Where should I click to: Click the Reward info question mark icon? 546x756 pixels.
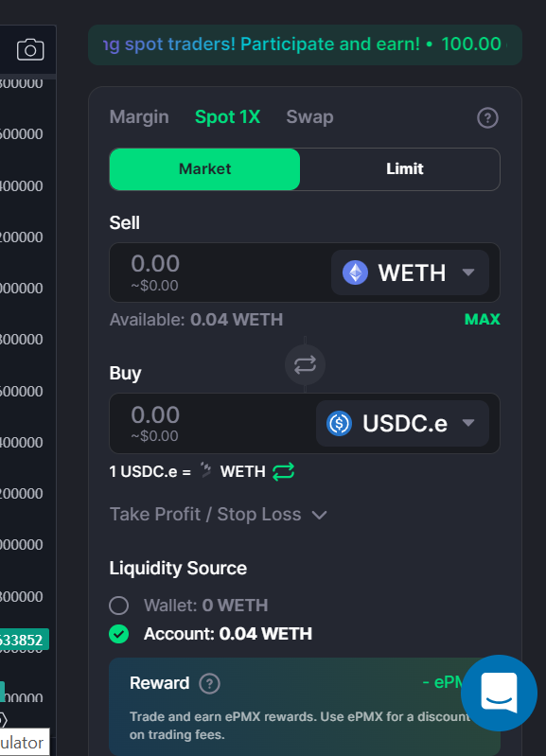210,684
